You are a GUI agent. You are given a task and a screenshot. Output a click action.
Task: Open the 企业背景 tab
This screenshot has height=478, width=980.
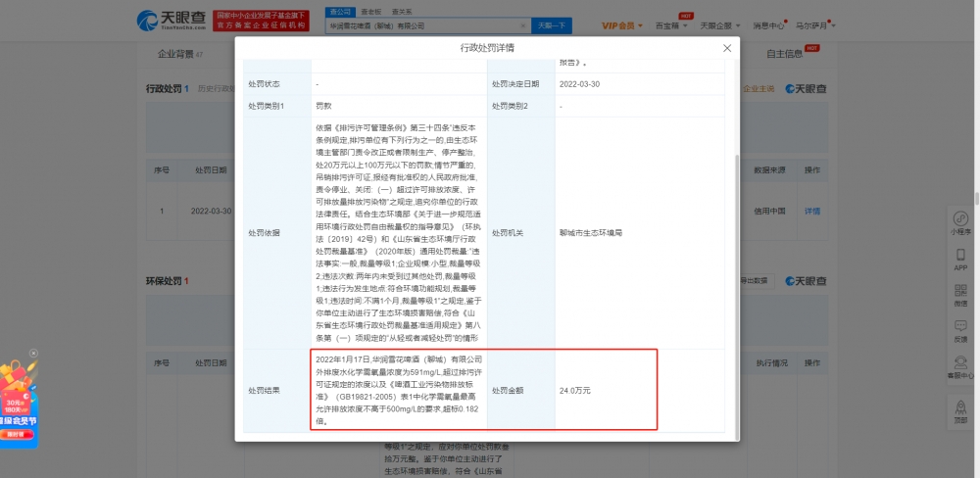coord(180,54)
